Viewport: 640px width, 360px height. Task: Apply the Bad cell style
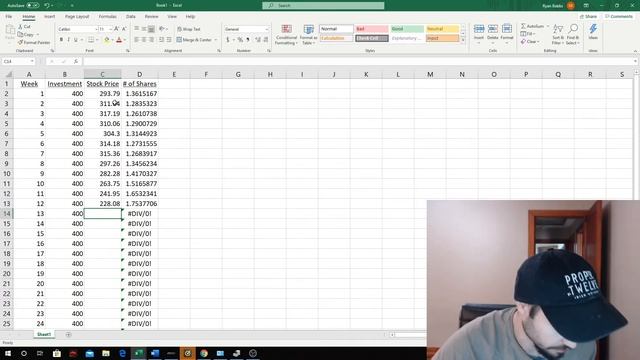point(371,29)
